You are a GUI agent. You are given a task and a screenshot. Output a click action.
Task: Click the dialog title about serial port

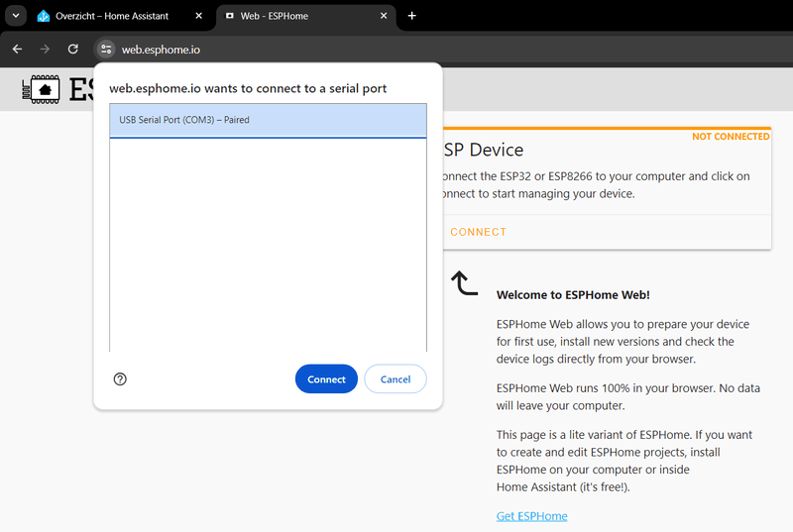(248, 88)
